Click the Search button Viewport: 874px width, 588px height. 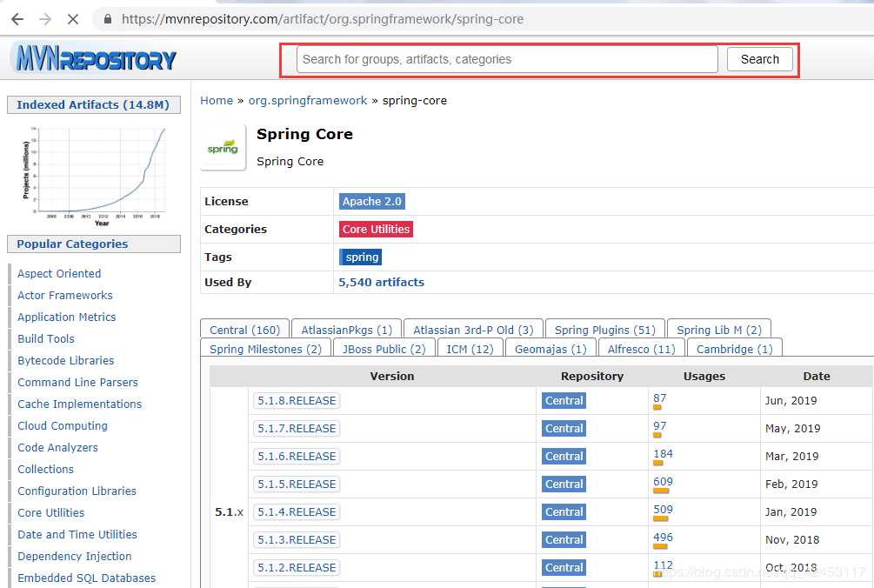(760, 60)
